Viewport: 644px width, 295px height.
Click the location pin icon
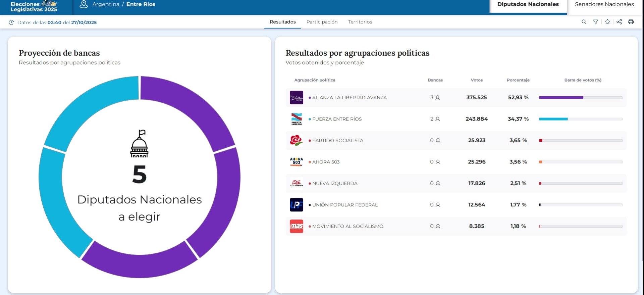click(x=84, y=4)
